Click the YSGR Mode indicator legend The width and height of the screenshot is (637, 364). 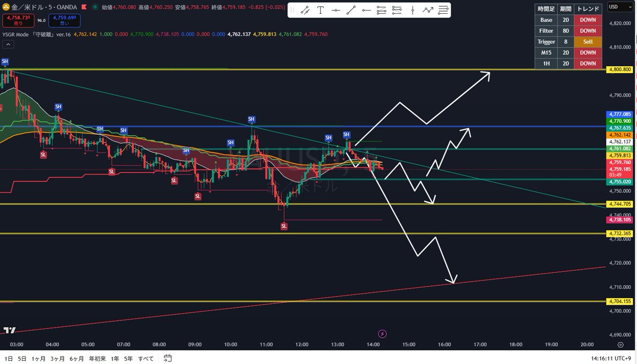(x=37, y=34)
